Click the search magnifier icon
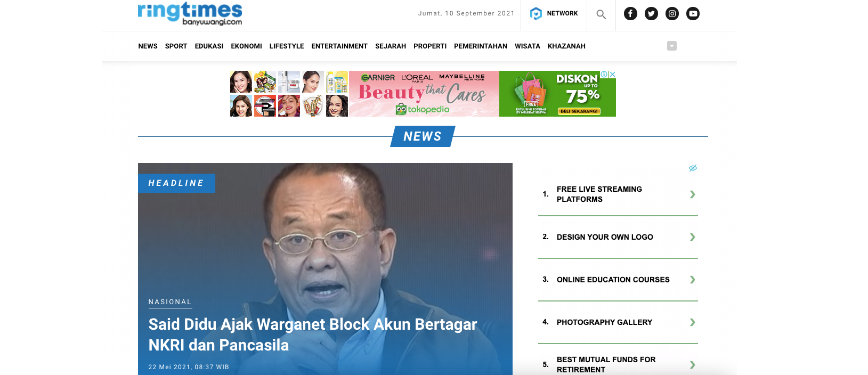Viewport: 868px width, 375px height. [601, 14]
